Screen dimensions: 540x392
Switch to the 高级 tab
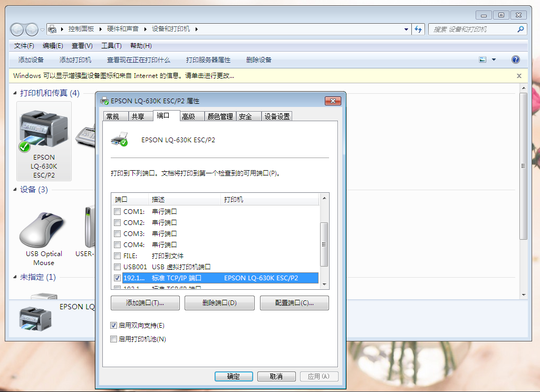(x=192, y=116)
